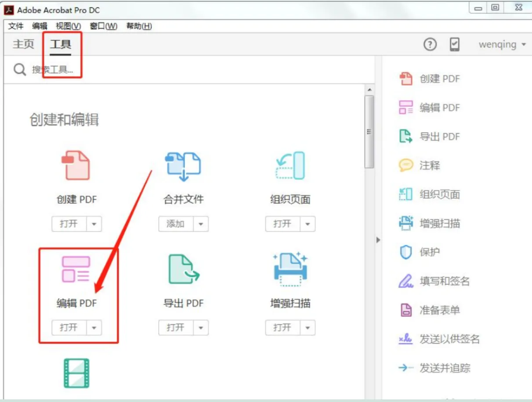
Task: Open the 窗口(W) menu
Action: coord(104,26)
